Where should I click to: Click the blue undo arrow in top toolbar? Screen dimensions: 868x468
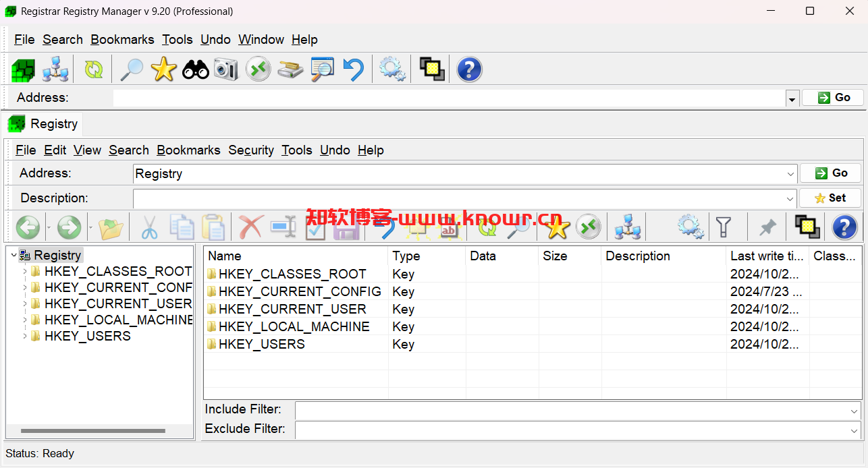(x=353, y=69)
